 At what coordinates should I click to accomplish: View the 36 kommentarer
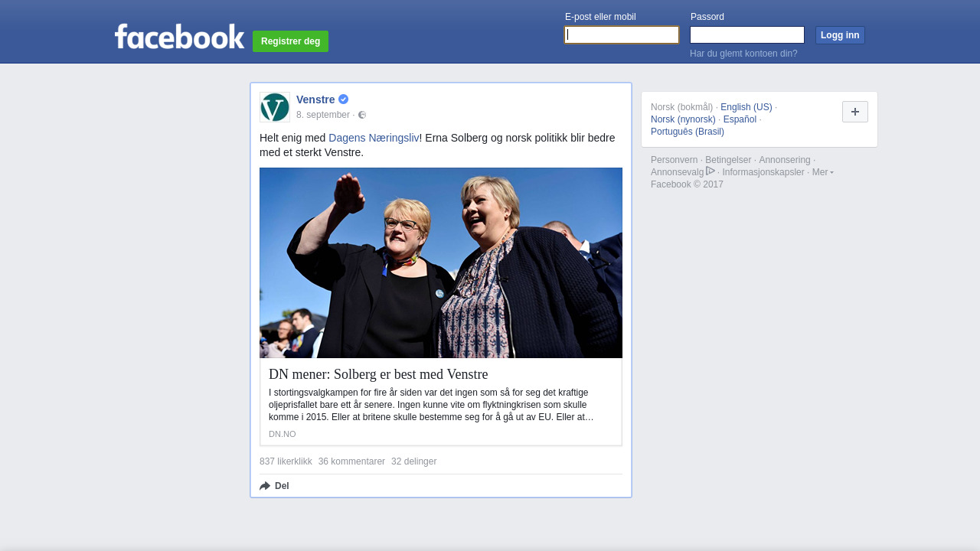click(351, 461)
